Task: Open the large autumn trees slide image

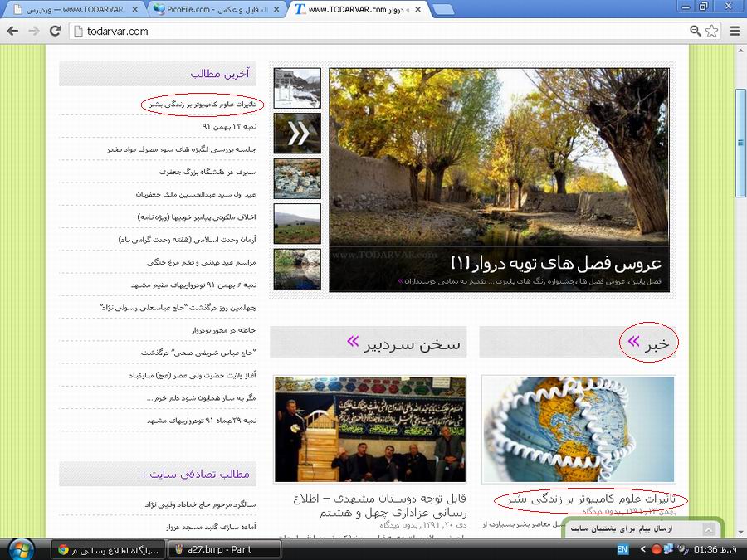Action: tap(500, 157)
